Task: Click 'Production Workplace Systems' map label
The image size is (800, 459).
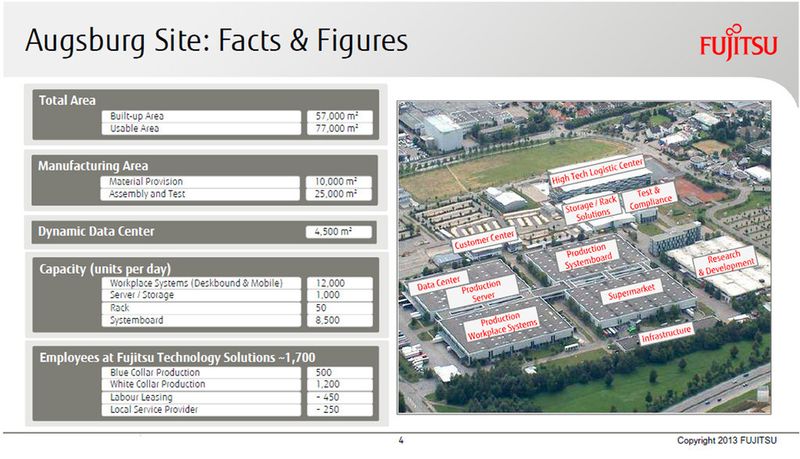Action: point(501,325)
